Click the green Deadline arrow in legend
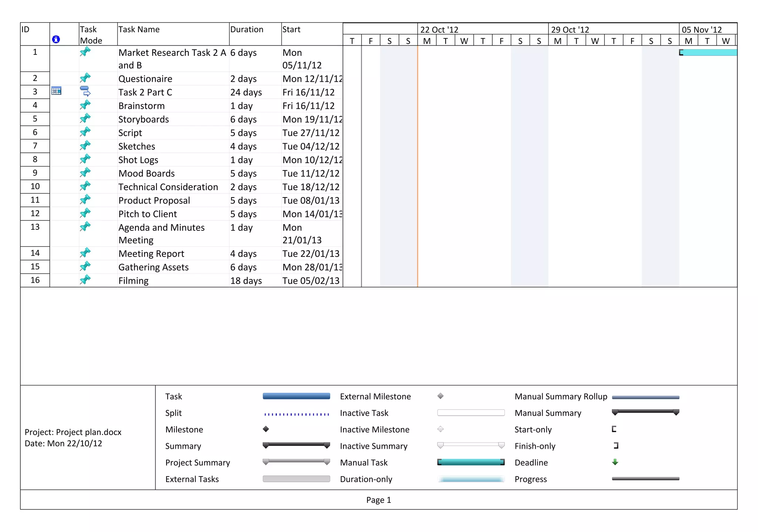 615,462
